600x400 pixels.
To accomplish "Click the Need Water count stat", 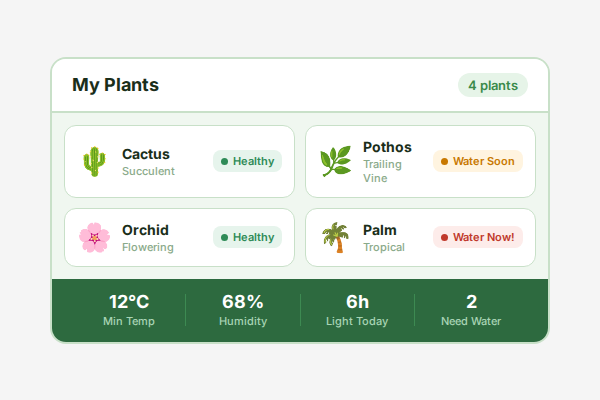I will [471, 309].
